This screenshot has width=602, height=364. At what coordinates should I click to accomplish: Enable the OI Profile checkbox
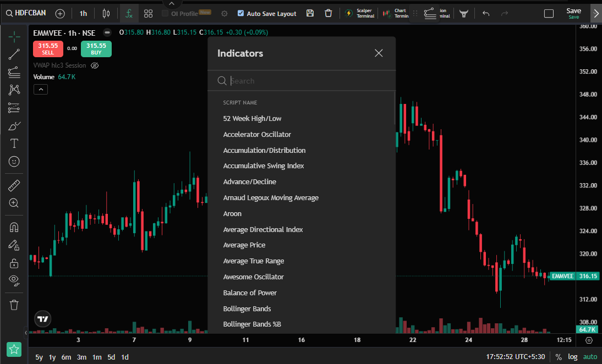point(165,13)
